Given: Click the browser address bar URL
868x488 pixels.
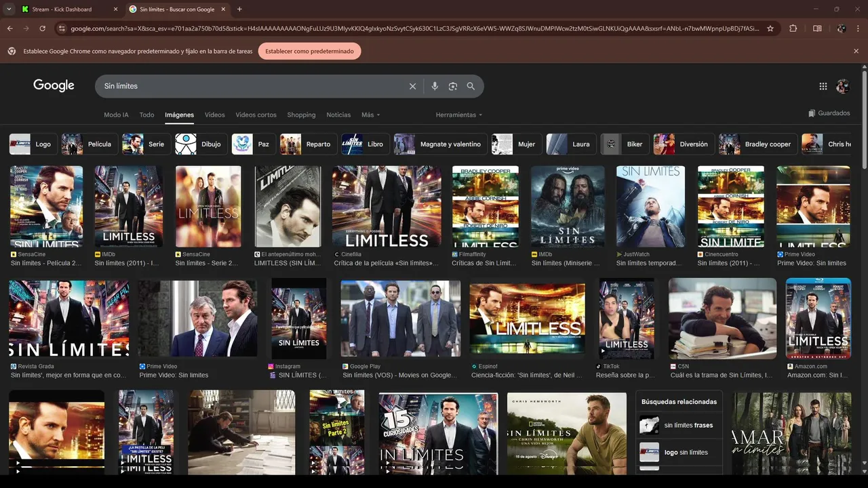Looking at the screenshot, I should click(414, 28).
